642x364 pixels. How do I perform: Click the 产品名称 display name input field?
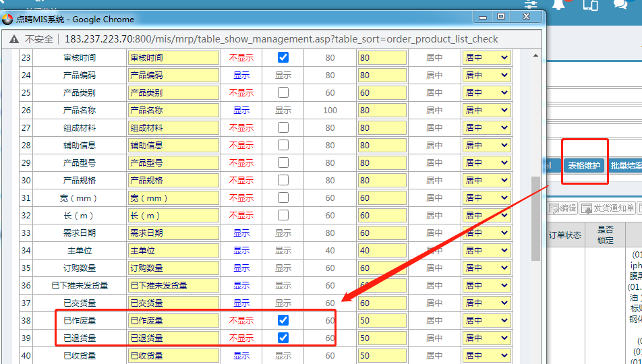[x=173, y=111]
